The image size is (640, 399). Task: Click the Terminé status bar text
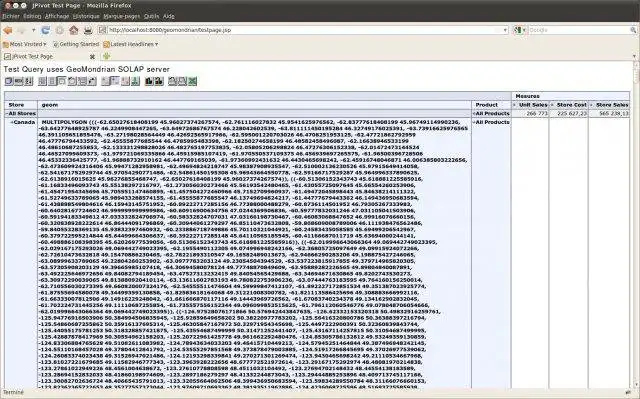coord(13,392)
